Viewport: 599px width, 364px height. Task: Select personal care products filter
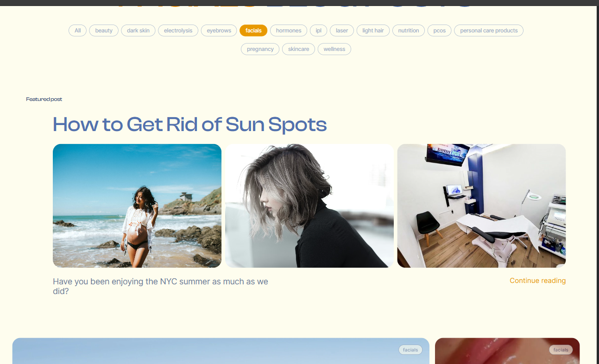[x=489, y=31]
